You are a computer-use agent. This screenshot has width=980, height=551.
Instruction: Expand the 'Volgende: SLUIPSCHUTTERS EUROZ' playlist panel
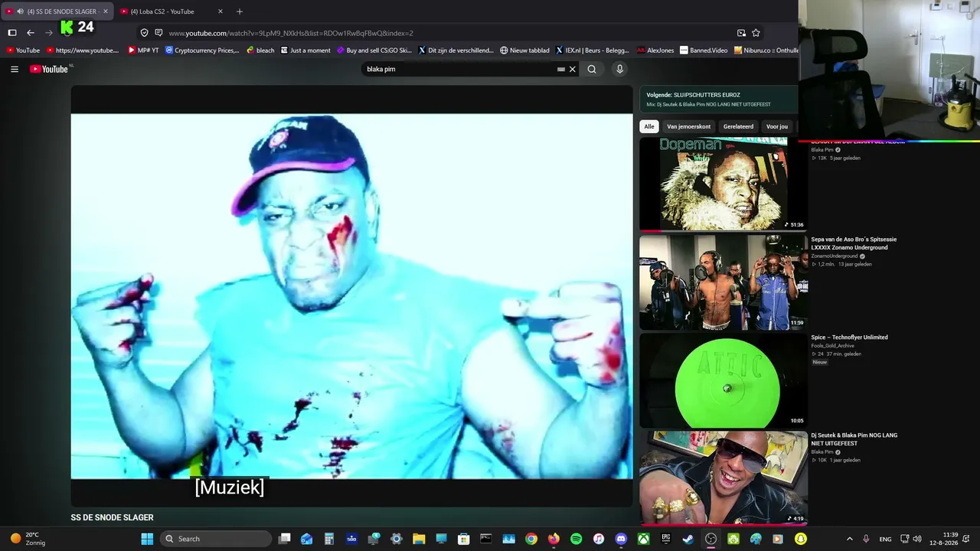pos(719,99)
